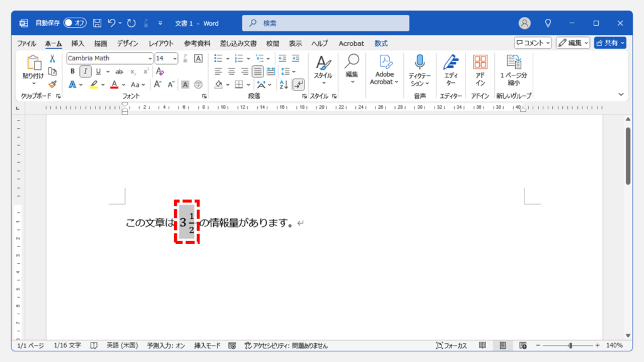Save the document with floppy disk icon
The width and height of the screenshot is (644, 362).
[x=97, y=23]
